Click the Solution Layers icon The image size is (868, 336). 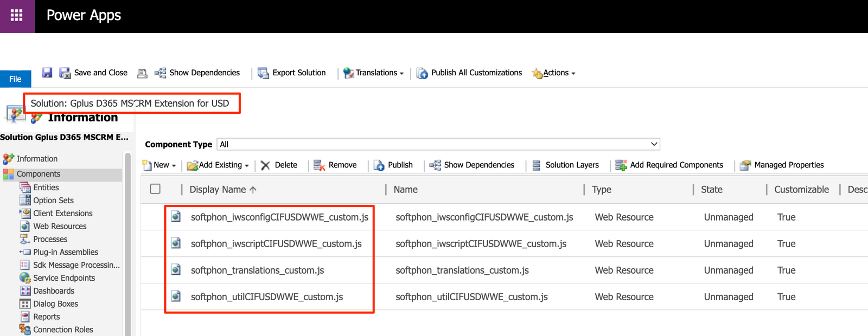(x=537, y=165)
